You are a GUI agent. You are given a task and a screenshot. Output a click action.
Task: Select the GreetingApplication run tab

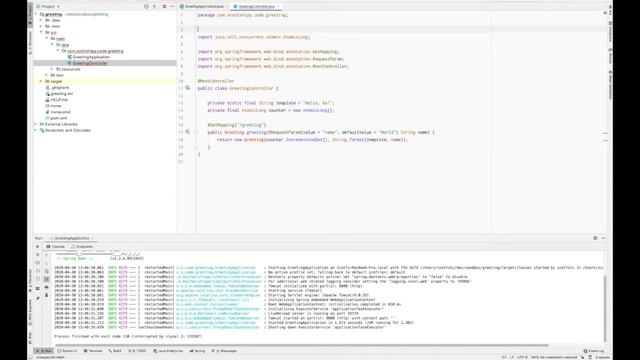tap(71, 238)
